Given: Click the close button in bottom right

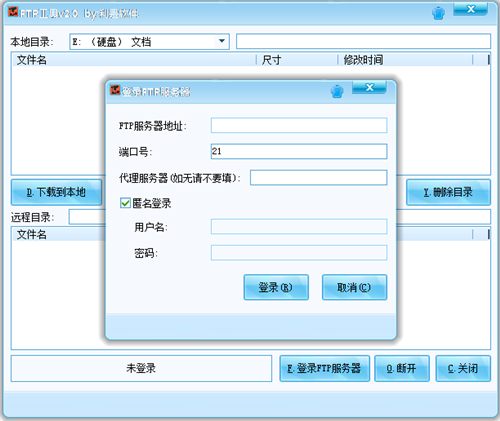Looking at the screenshot, I should point(463,368).
